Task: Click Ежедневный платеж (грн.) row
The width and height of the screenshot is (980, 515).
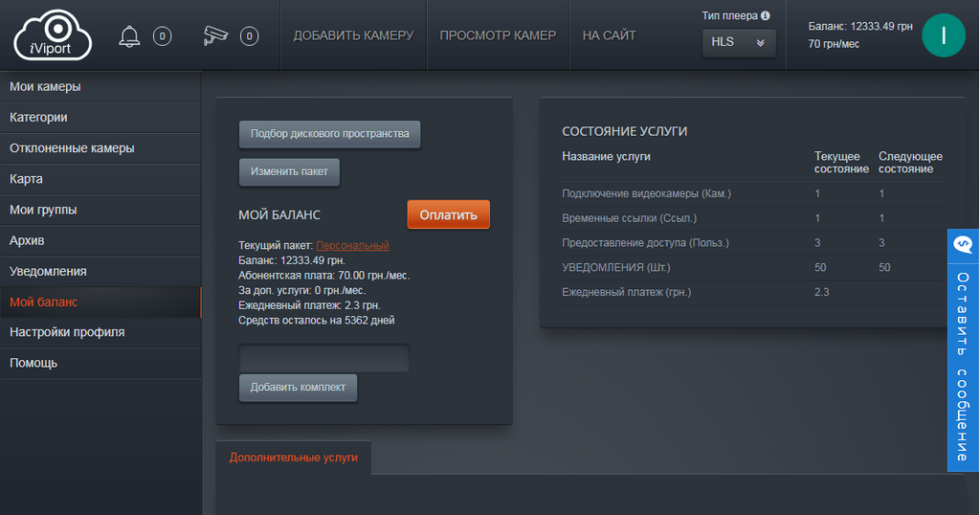Action: tap(752, 292)
